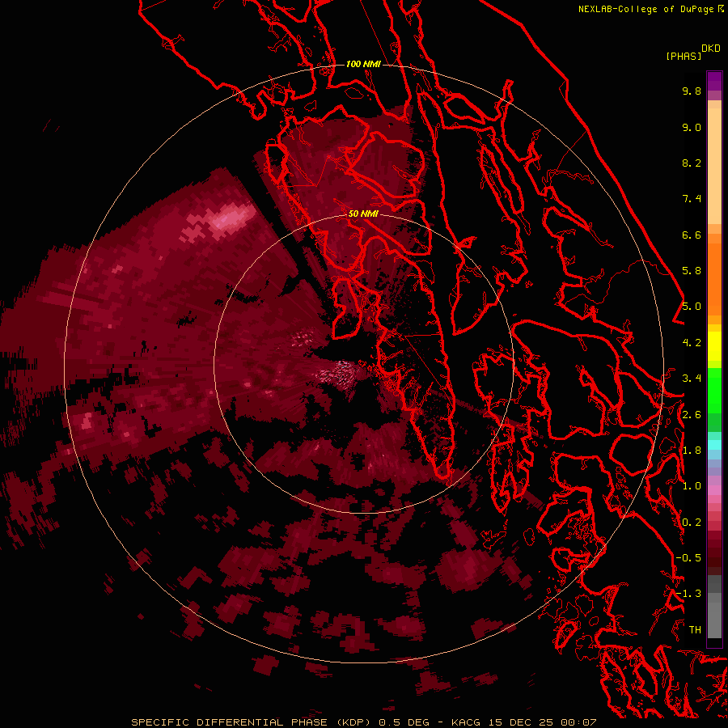
Task: Click the DKD [PHAS] legend title
Action: (692, 52)
